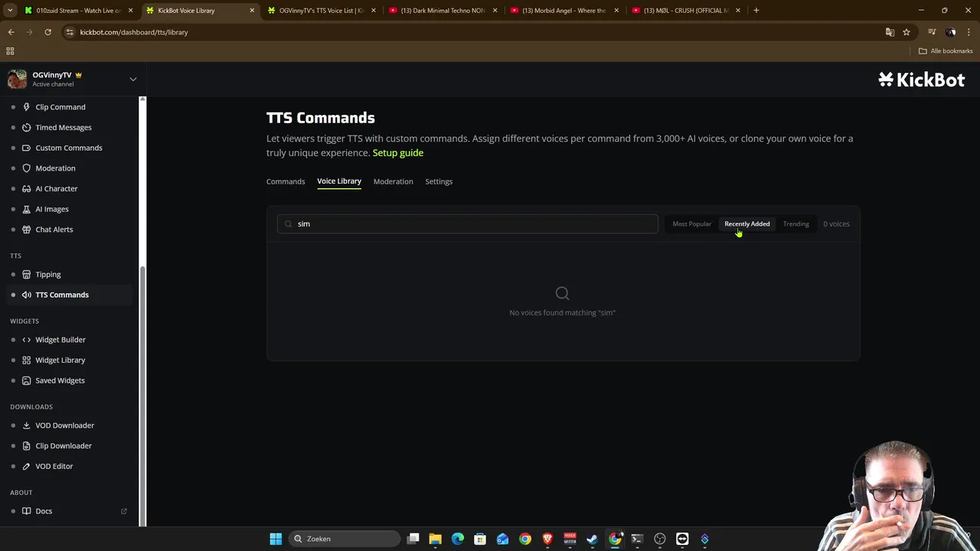Image resolution: width=980 pixels, height=551 pixels.
Task: Sort voices by Trending
Action: (x=795, y=224)
